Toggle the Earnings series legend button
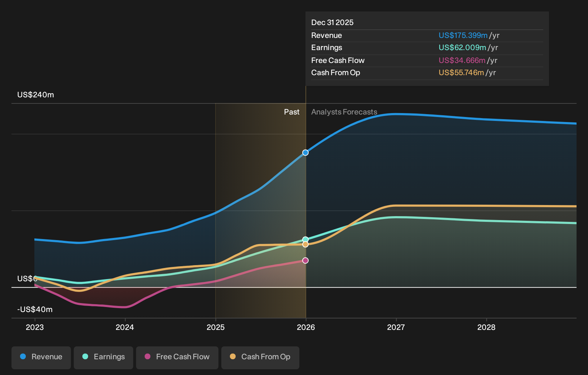Image resolution: width=588 pixels, height=375 pixels. click(103, 357)
